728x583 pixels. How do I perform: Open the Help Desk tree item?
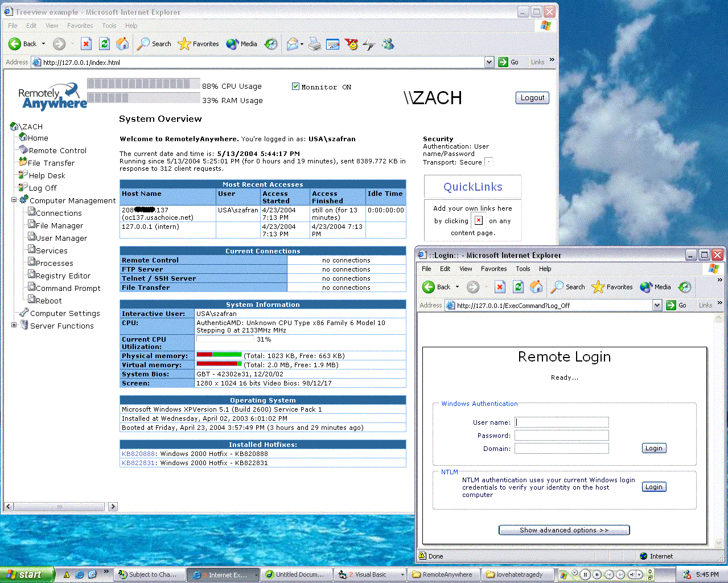pos(47,176)
